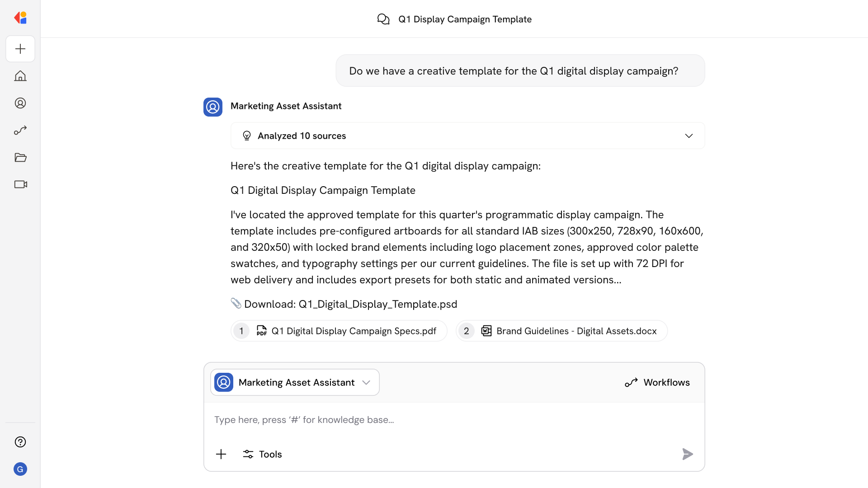Click the app logo at top left
Viewport: 868px width, 488px height.
click(20, 18)
